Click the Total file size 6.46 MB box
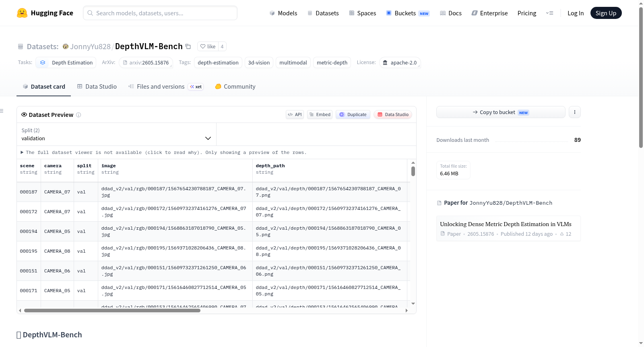644x347 pixels. click(x=454, y=170)
